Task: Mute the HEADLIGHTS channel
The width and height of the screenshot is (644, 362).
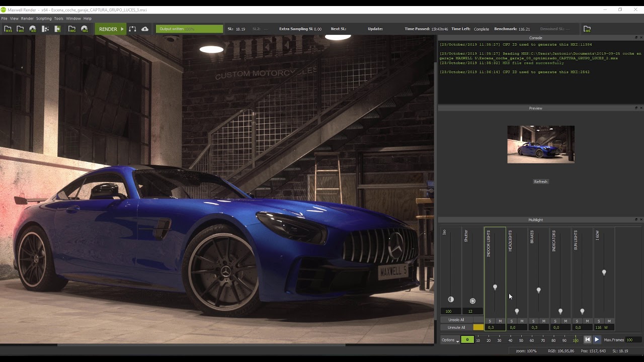Action: 522,321
